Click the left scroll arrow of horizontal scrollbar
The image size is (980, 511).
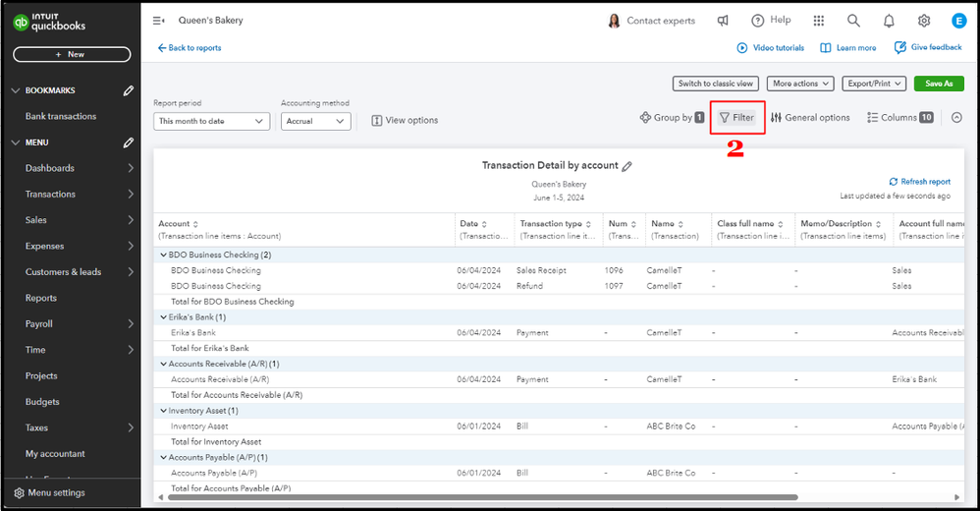tap(161, 497)
